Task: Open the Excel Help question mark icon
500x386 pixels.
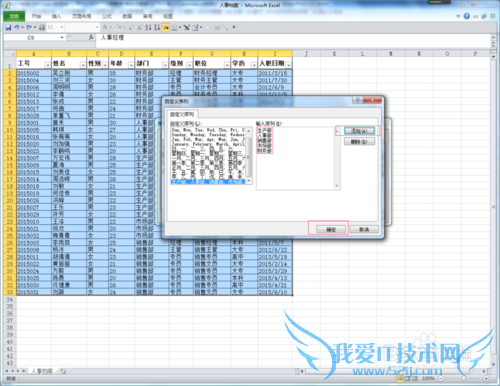Action: [x=467, y=16]
